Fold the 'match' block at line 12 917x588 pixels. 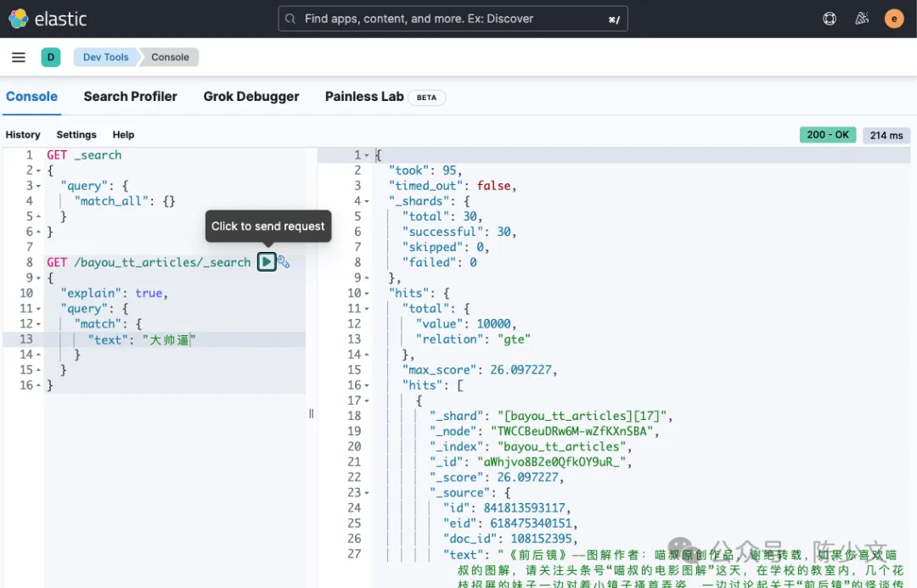click(37, 323)
